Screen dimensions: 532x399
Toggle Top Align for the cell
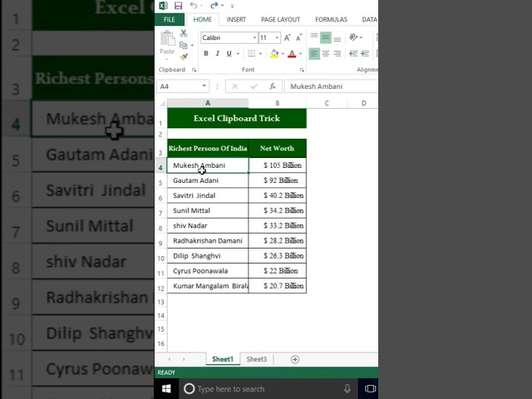[314, 37]
